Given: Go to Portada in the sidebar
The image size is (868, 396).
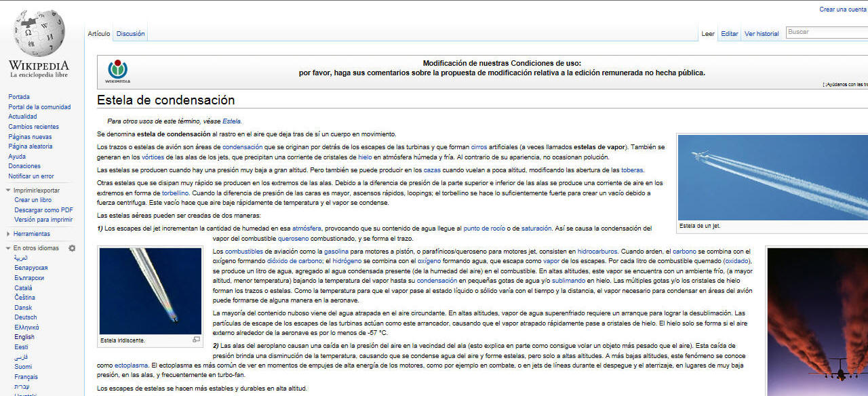Looking at the screenshot, I should point(19,97).
